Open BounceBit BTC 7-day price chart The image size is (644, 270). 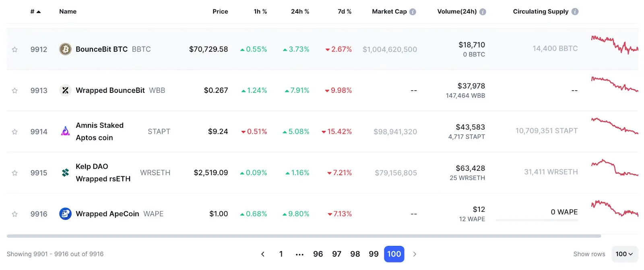[x=615, y=45]
